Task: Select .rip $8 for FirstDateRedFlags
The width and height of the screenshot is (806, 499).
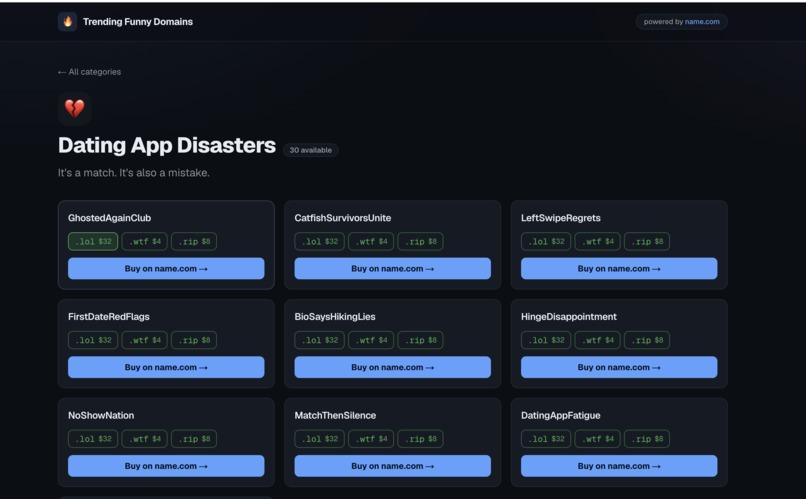Action: (x=194, y=340)
